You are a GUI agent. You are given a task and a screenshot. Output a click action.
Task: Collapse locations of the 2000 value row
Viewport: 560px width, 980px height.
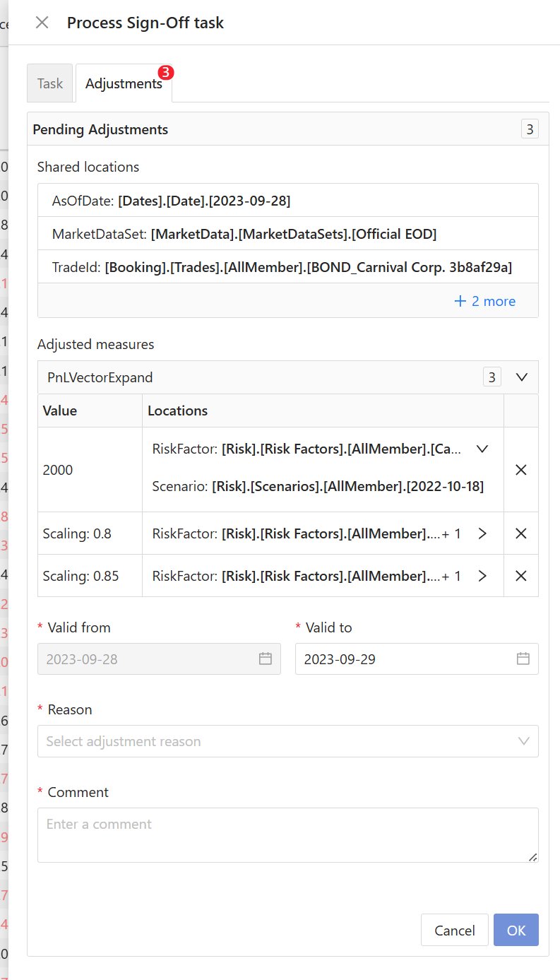click(482, 449)
